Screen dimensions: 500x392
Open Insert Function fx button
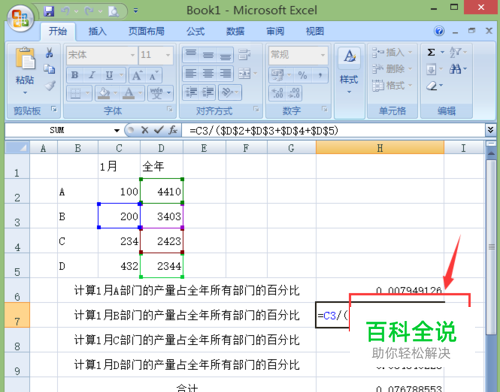click(173, 130)
